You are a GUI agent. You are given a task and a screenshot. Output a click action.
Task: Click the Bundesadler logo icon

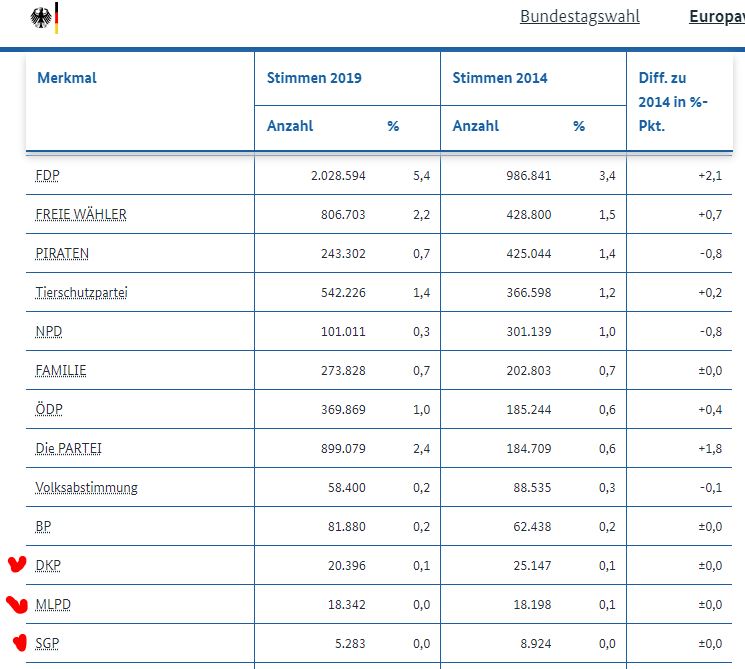44,18
